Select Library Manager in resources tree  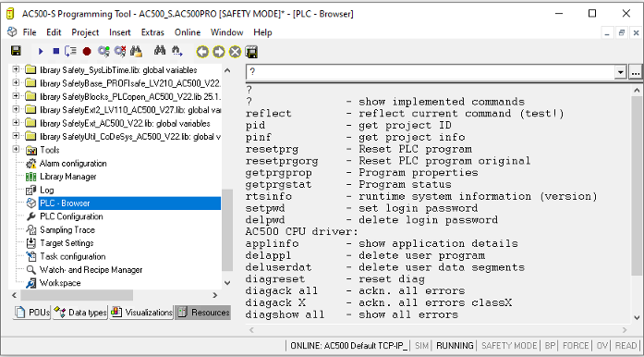pos(67,177)
